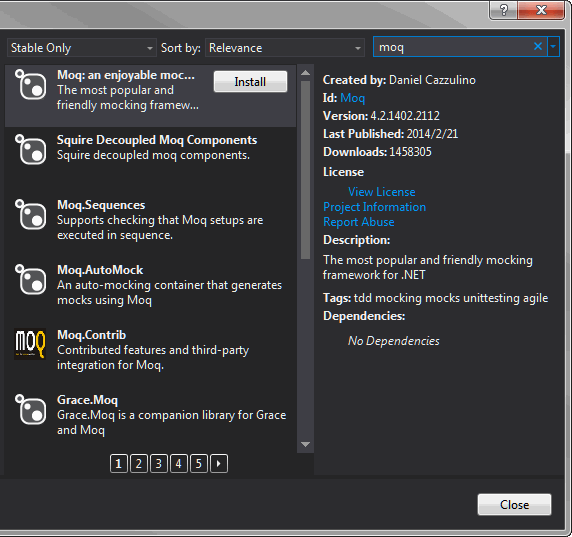
Task: Click the results list scrollbar thumb
Action: pos(305,170)
